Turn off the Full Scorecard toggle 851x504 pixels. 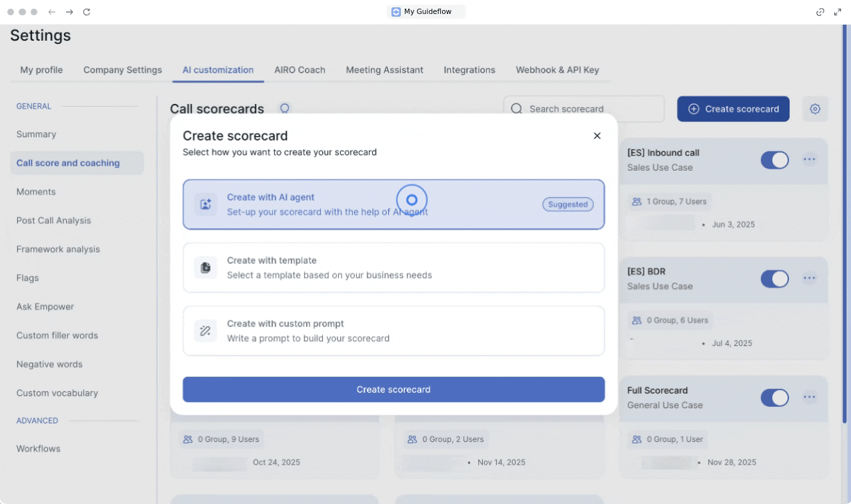(x=774, y=397)
